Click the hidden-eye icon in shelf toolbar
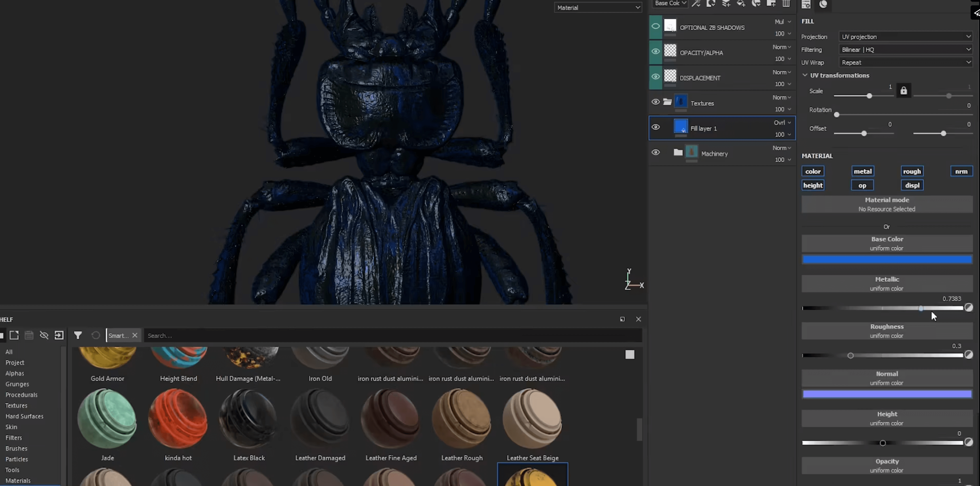980x486 pixels. click(44, 335)
